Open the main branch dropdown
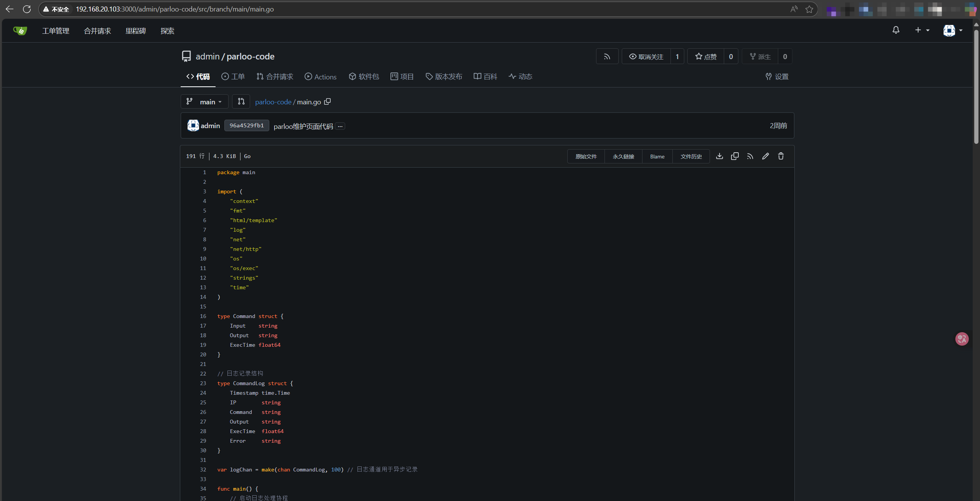The height and width of the screenshot is (501, 980). pos(204,102)
